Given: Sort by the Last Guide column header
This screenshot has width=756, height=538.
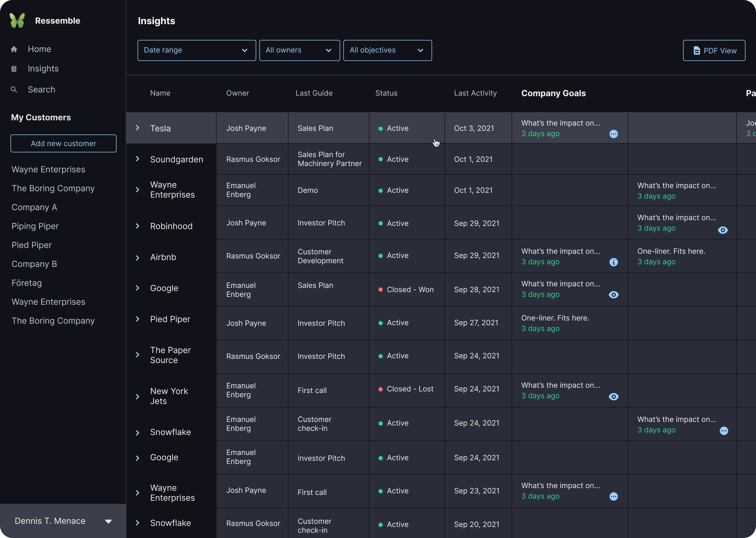Looking at the screenshot, I should 314,93.
